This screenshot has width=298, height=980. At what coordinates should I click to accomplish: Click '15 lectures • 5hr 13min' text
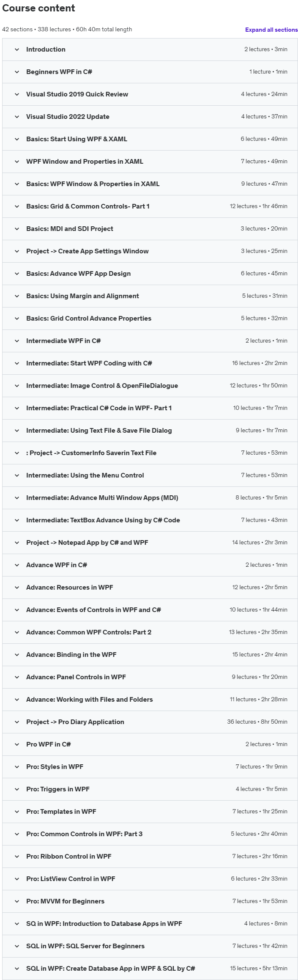point(259,969)
